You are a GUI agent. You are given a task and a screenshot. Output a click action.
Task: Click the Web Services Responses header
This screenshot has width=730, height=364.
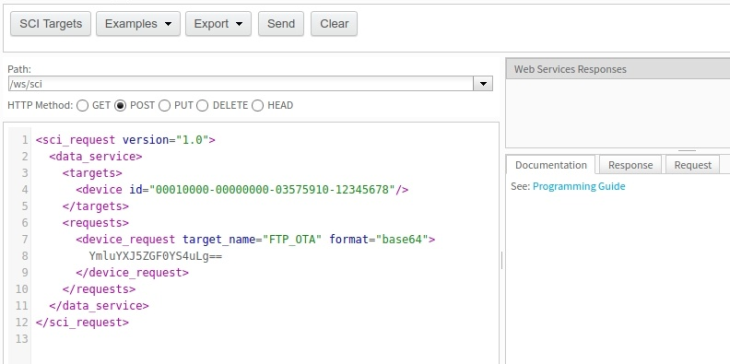617,69
